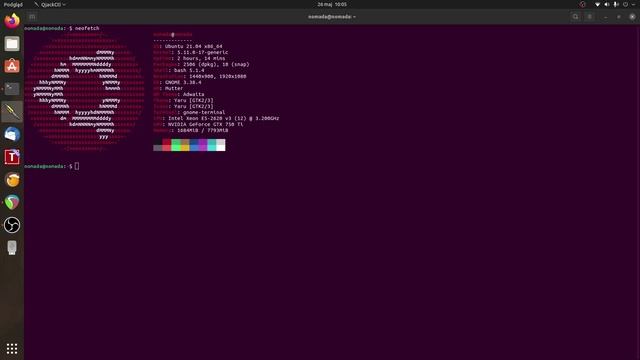Open the network indicator in top bar
The image size is (640, 360).
598,4
